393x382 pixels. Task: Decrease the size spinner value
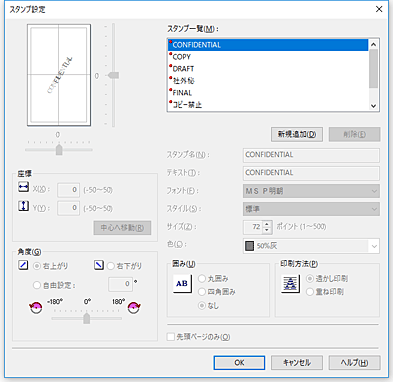tap(267, 230)
